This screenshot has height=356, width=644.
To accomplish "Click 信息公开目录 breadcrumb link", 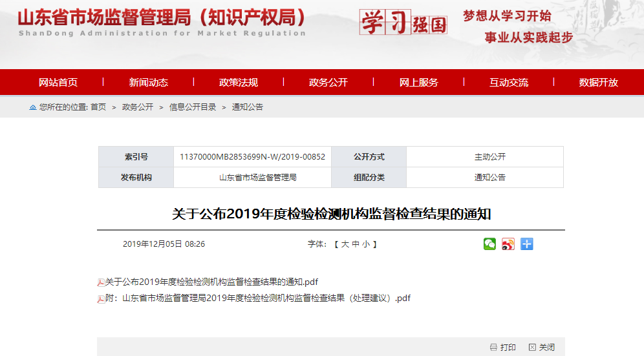I will click(193, 107).
